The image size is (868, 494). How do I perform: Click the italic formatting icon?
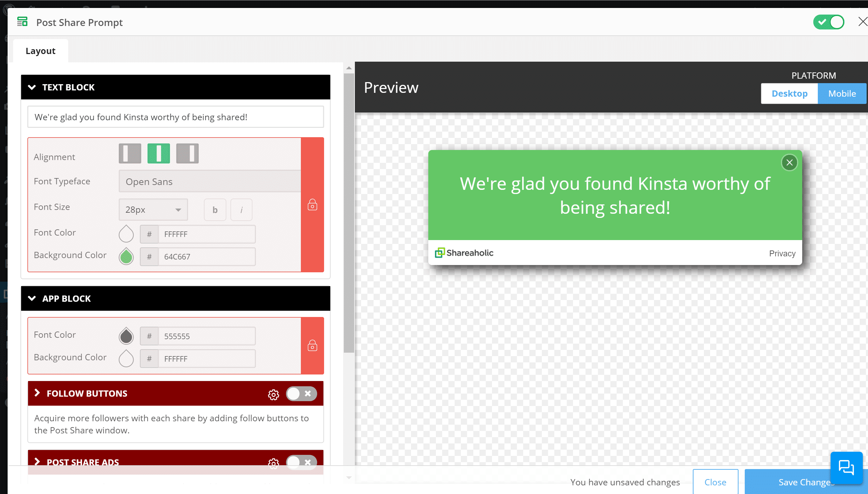(242, 210)
